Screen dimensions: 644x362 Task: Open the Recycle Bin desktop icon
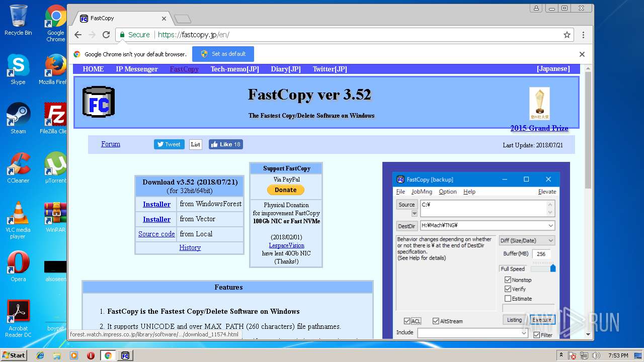18,20
